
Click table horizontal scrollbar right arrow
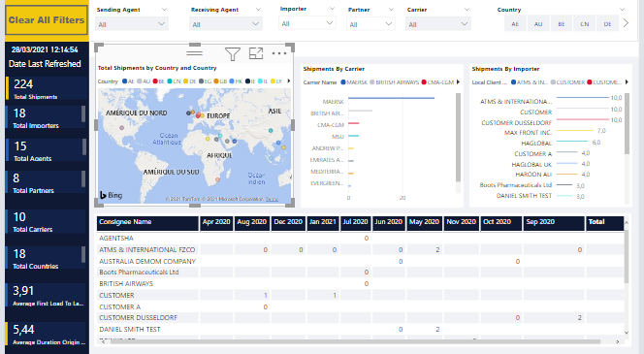click(x=617, y=341)
